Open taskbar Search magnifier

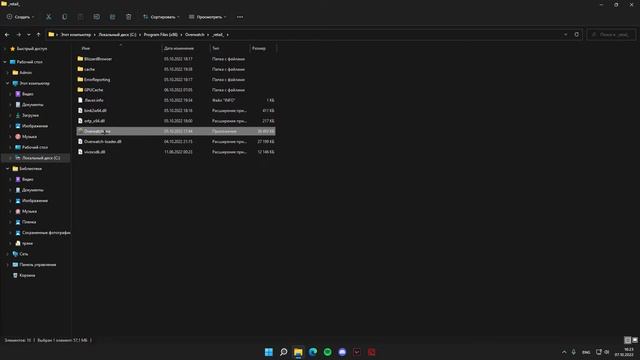coord(283,352)
